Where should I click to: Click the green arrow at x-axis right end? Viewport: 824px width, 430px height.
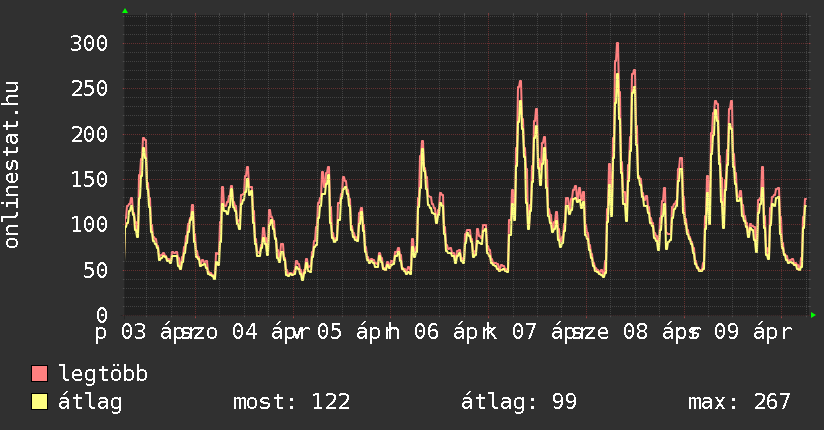814,315
